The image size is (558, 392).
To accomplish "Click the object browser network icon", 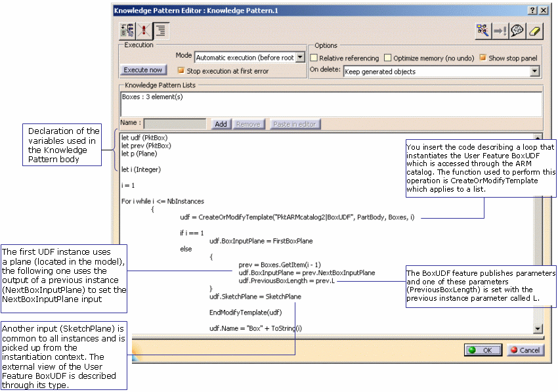I will (x=483, y=30).
